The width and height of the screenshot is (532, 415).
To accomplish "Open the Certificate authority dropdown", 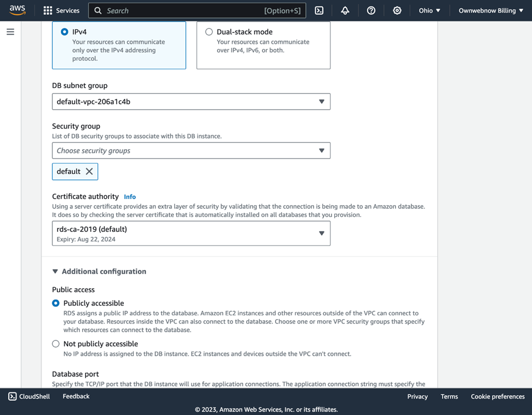I will pos(191,234).
